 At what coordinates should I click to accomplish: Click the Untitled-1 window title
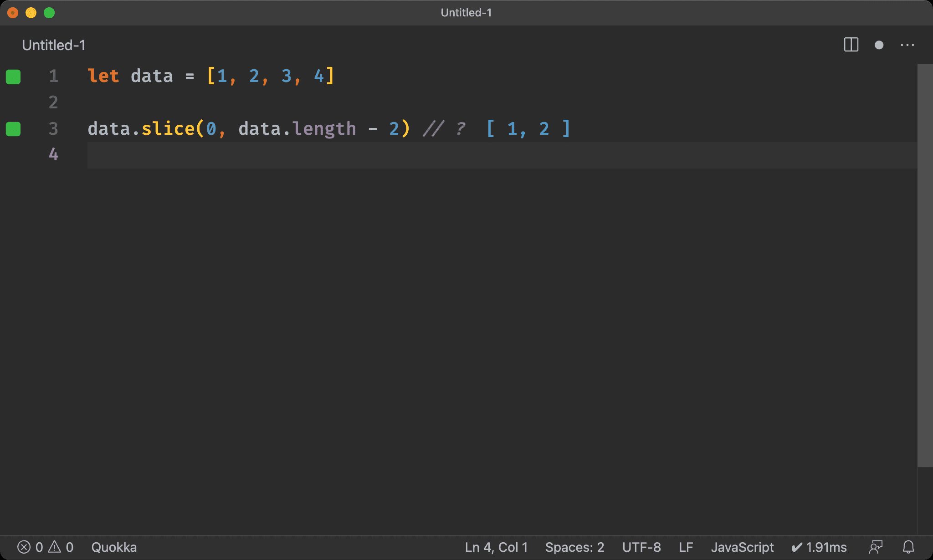466,13
